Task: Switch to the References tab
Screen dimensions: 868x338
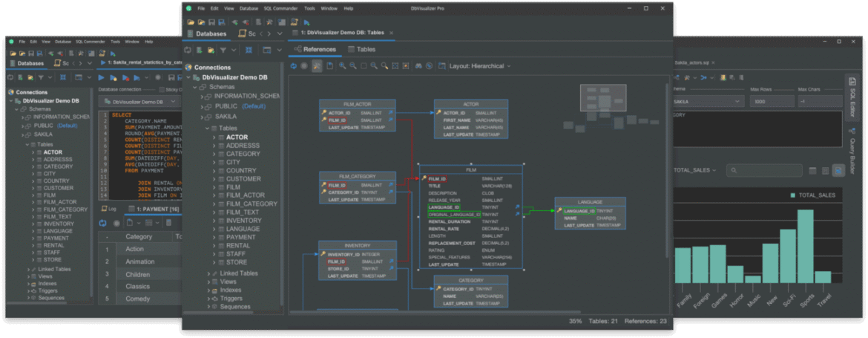Action: (x=315, y=49)
